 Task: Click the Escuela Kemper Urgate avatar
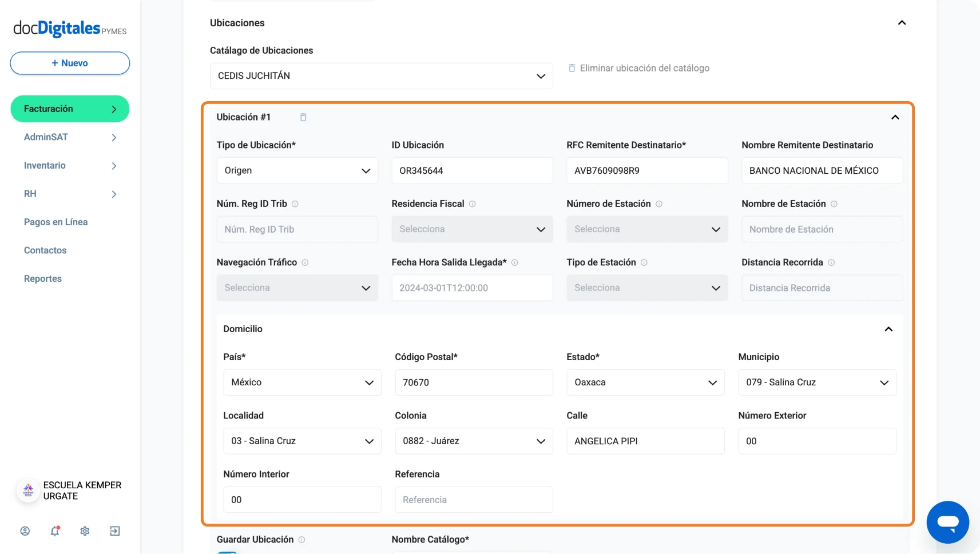pyautogui.click(x=28, y=491)
